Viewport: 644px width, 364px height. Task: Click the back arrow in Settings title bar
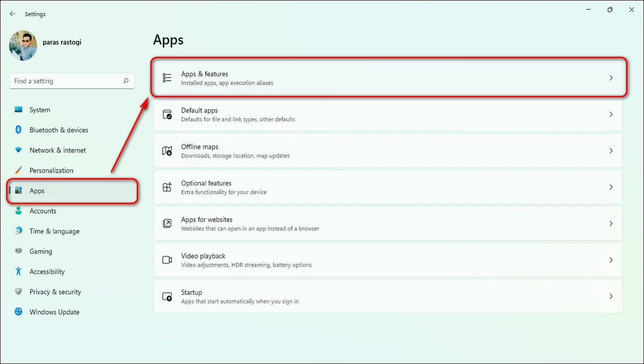pos(13,14)
